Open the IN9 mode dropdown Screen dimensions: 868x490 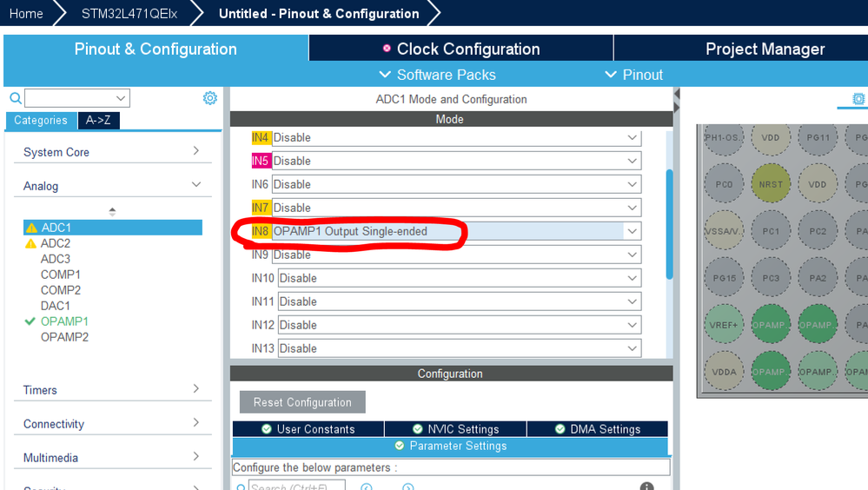click(x=457, y=255)
